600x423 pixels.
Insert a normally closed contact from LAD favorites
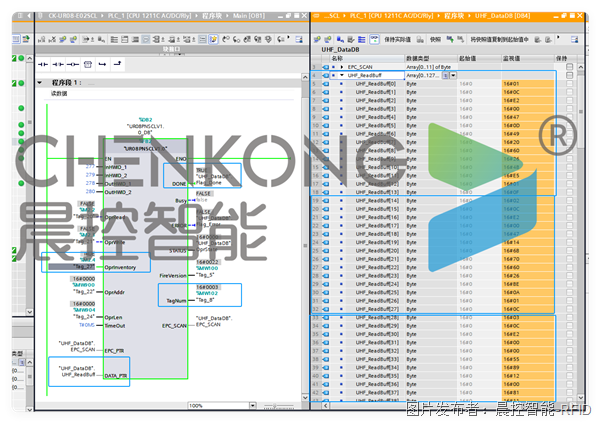tap(58, 64)
